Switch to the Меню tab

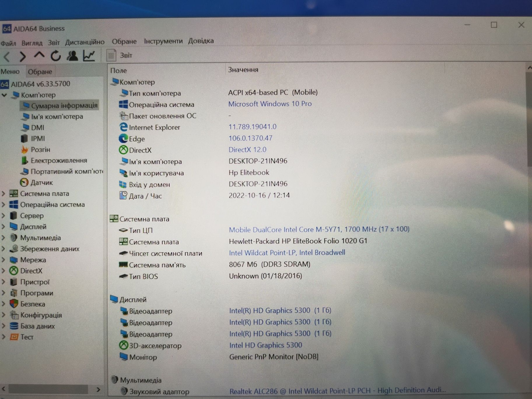(10, 71)
